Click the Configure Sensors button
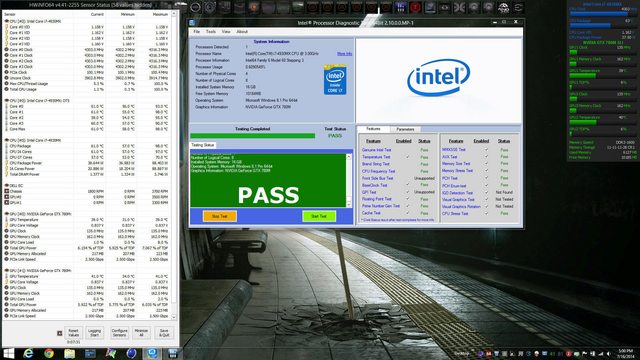640x360 pixels. point(119,333)
